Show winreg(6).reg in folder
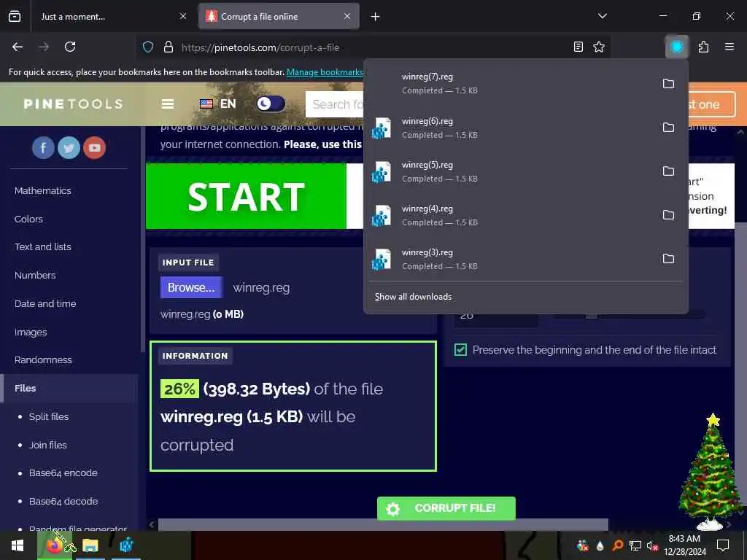The image size is (747, 560). (668, 128)
